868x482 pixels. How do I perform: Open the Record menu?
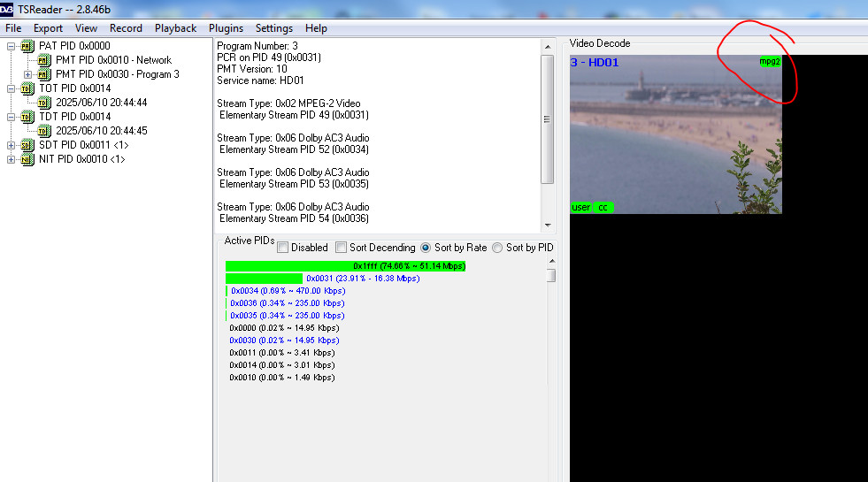point(126,28)
